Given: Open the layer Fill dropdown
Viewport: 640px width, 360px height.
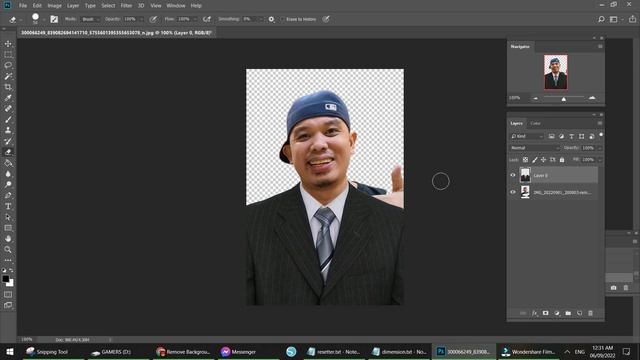Looking at the screenshot, I should click(x=600, y=160).
